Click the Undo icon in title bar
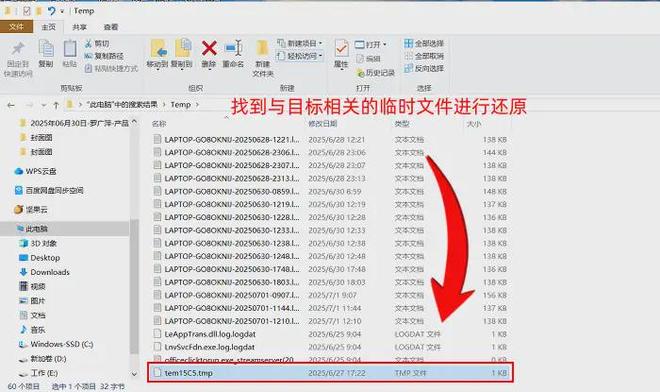660x392 pixels. 51,11
